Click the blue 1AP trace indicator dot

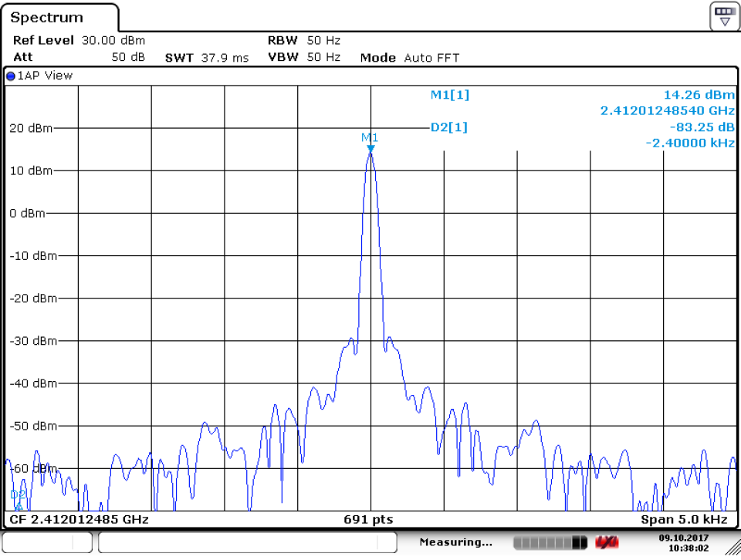[10, 76]
